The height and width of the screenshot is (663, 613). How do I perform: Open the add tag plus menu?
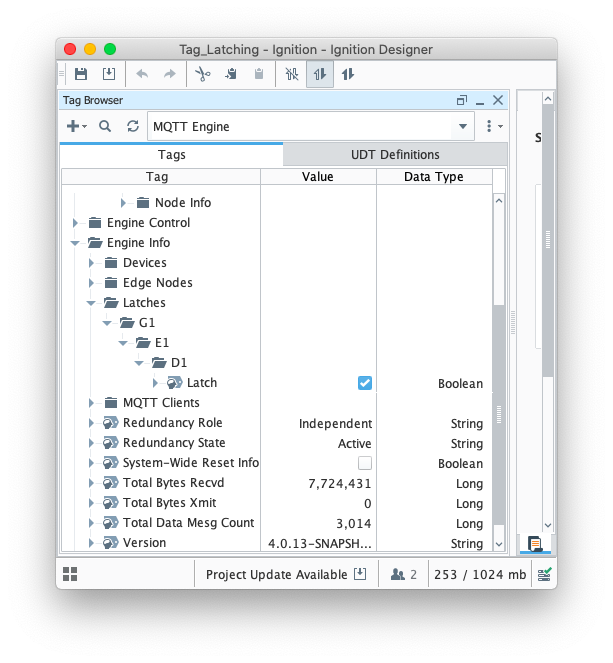point(77,126)
